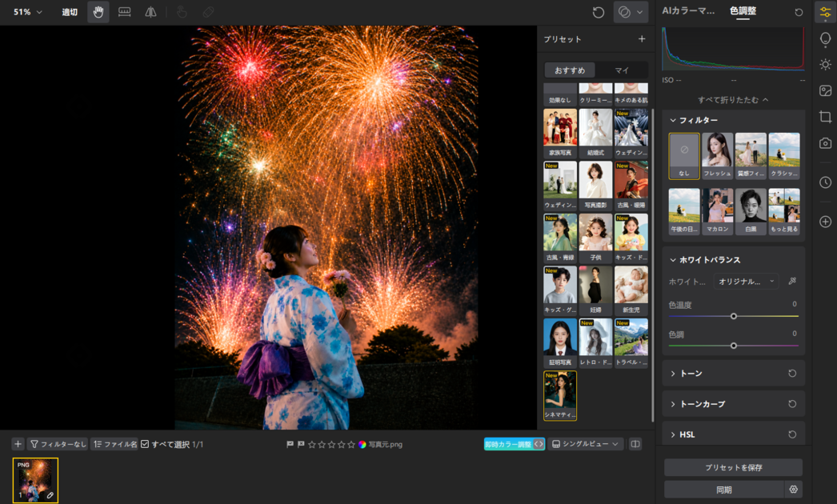
Task: Click the second flag icon
Action: coord(301,444)
